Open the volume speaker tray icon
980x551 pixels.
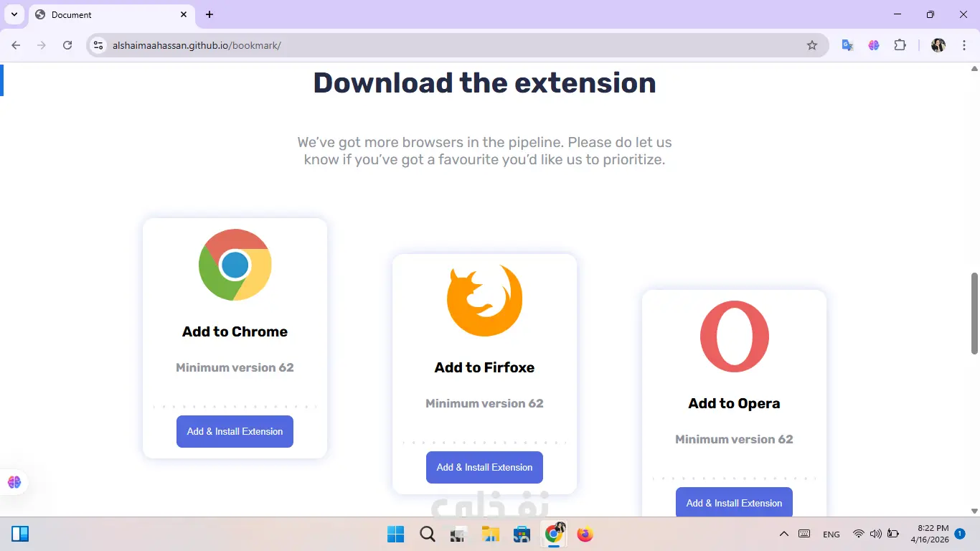coord(875,534)
